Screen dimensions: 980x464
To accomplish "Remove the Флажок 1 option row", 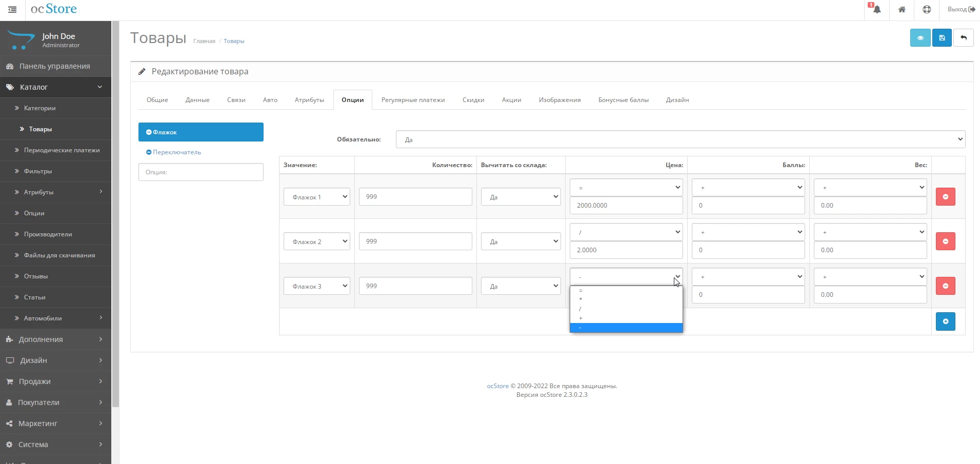I will 945,197.
